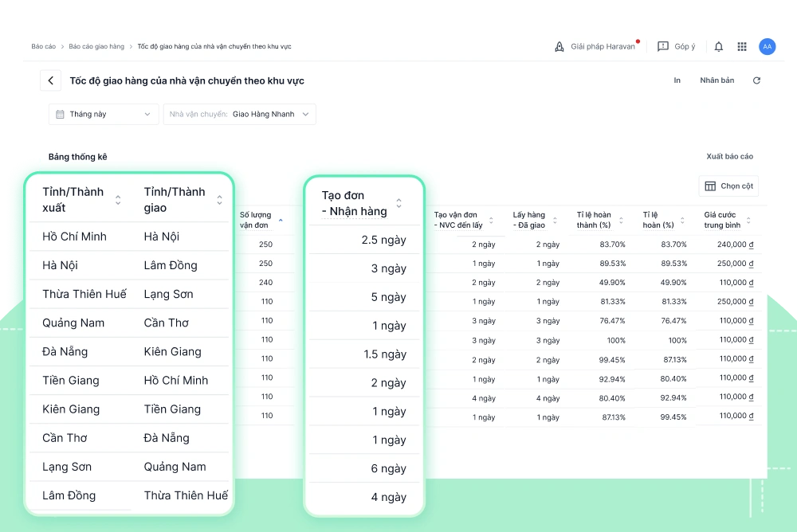Click the back arrow beside report title
797x532 pixels.
point(50,80)
